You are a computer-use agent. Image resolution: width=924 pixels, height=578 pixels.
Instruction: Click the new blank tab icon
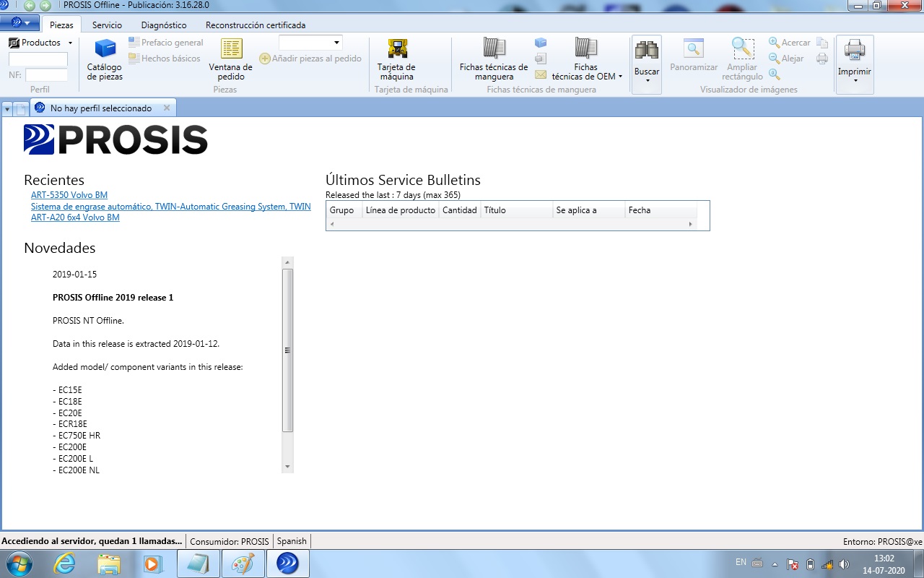[22, 108]
